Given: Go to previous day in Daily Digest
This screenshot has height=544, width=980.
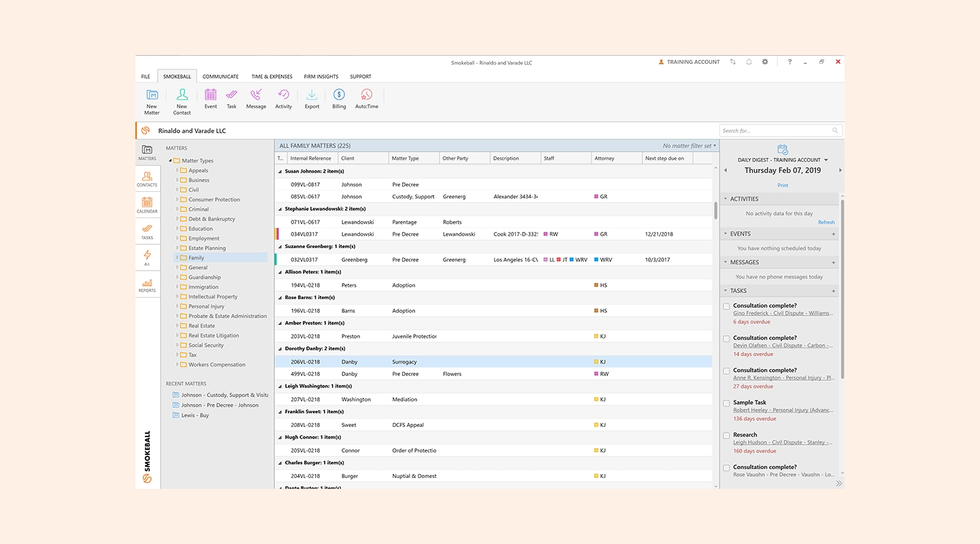Looking at the screenshot, I should point(725,171).
